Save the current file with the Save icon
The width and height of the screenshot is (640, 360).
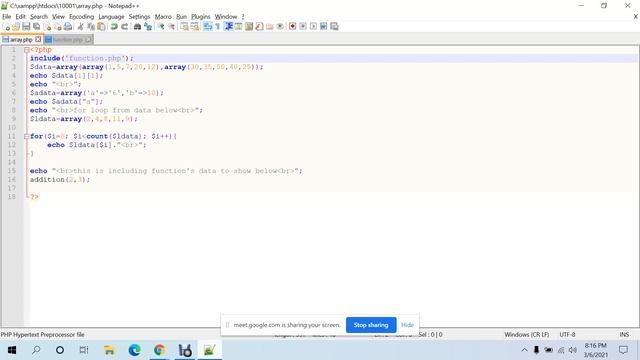point(26,27)
